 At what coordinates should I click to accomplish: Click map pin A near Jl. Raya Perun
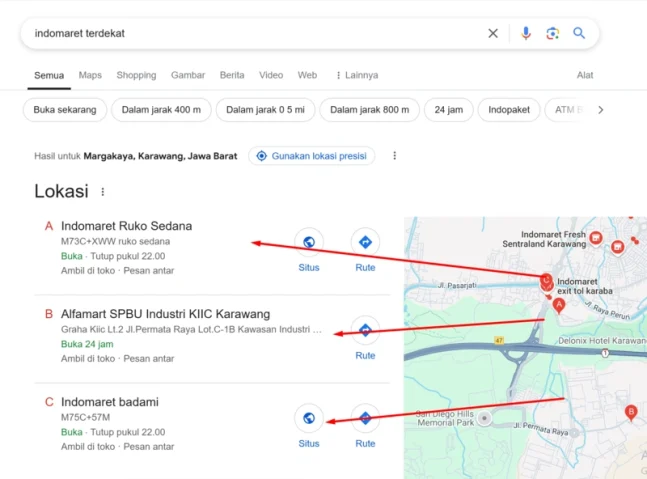tap(559, 306)
